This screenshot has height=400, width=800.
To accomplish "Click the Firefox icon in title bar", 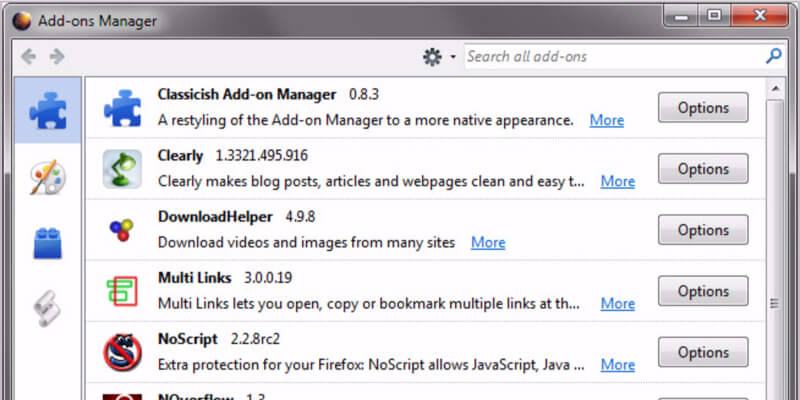I will pyautogui.click(x=21, y=21).
